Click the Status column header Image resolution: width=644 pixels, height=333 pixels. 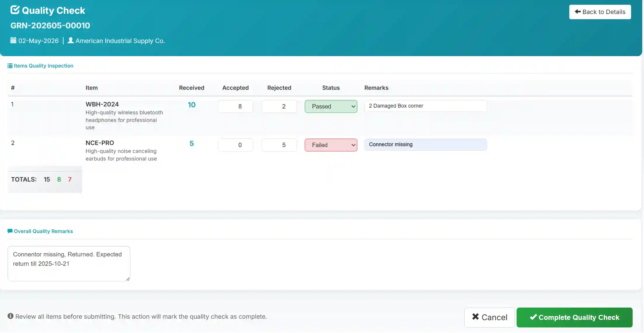[331, 88]
